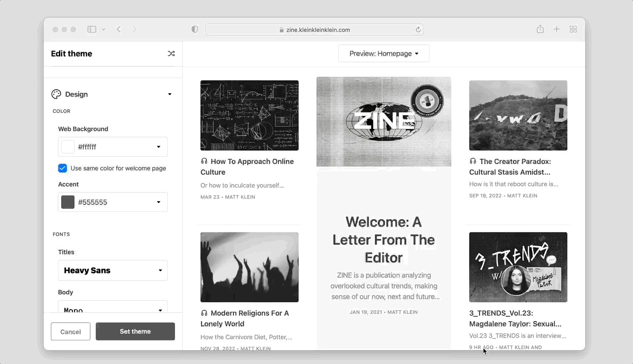Click the Design palette icon
This screenshot has width=633, height=364.
pos(56,94)
